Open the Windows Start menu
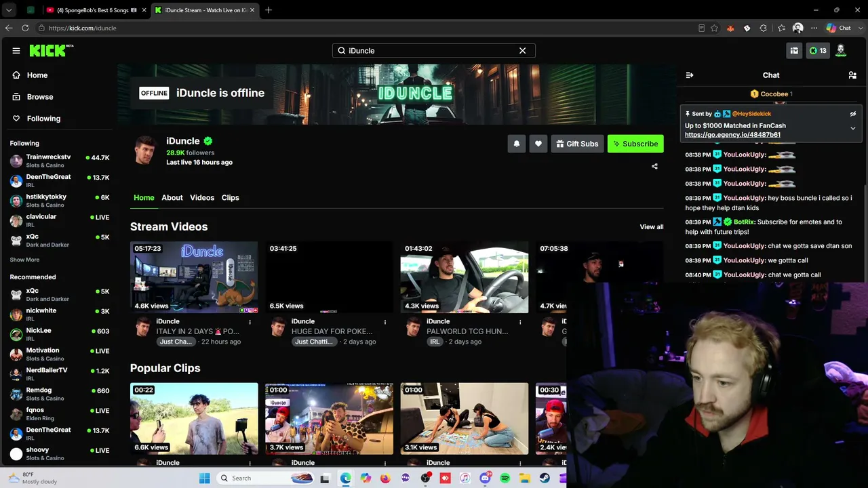Screen dimensions: 868x488 point(204,479)
